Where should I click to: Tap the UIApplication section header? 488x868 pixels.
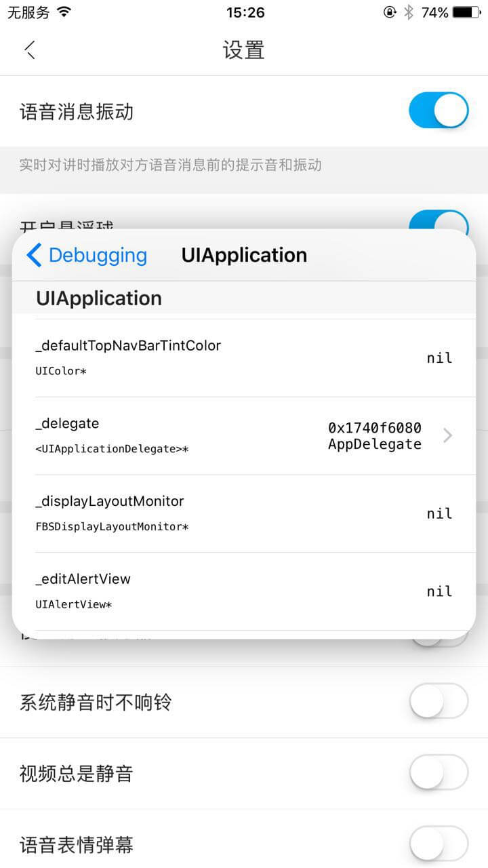99,298
